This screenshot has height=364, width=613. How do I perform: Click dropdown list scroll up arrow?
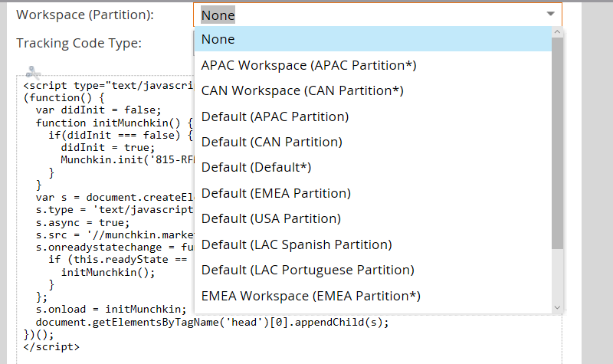click(x=558, y=32)
